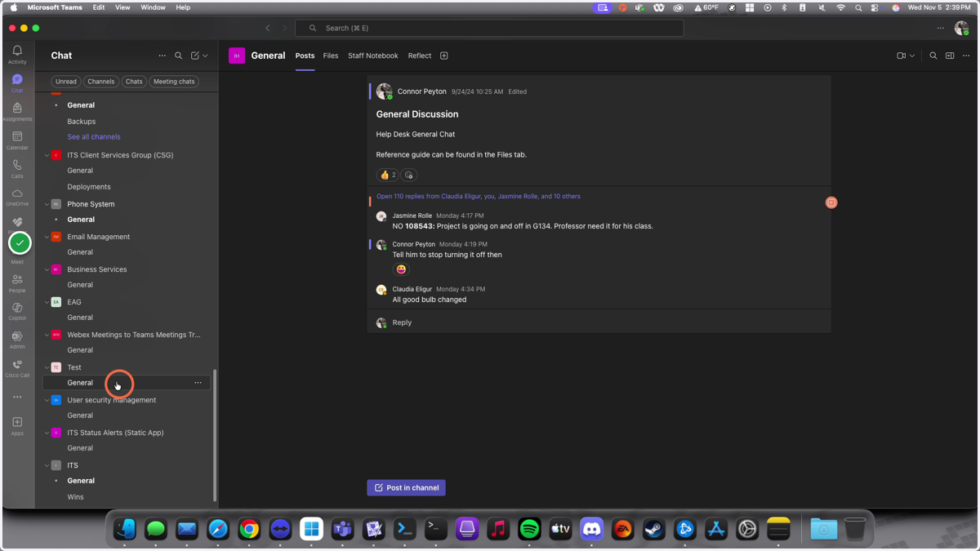The width and height of the screenshot is (980, 551).
Task: Open the Edit menu in the menu bar
Action: pyautogui.click(x=99, y=7)
